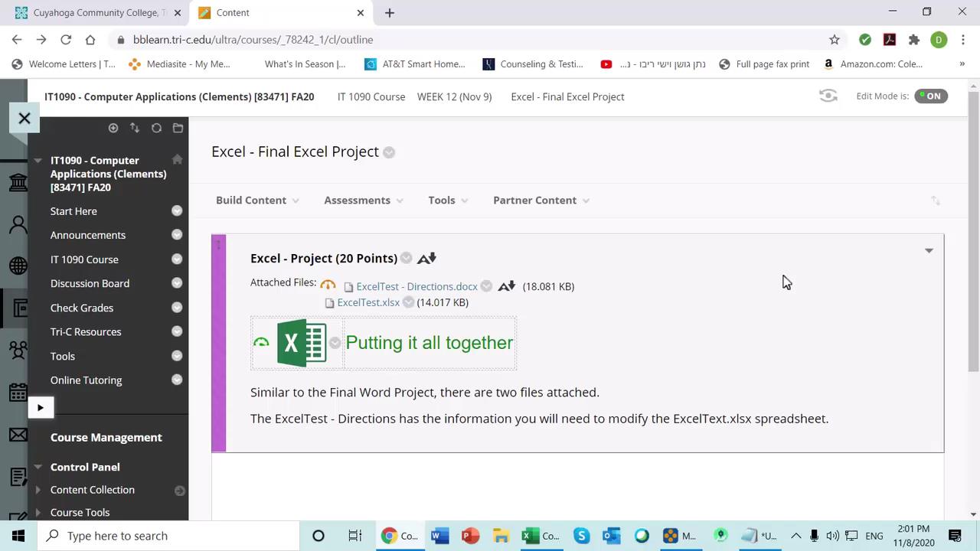This screenshot has height=551, width=980.
Task: Click the browser address bar
Action: click(459, 40)
